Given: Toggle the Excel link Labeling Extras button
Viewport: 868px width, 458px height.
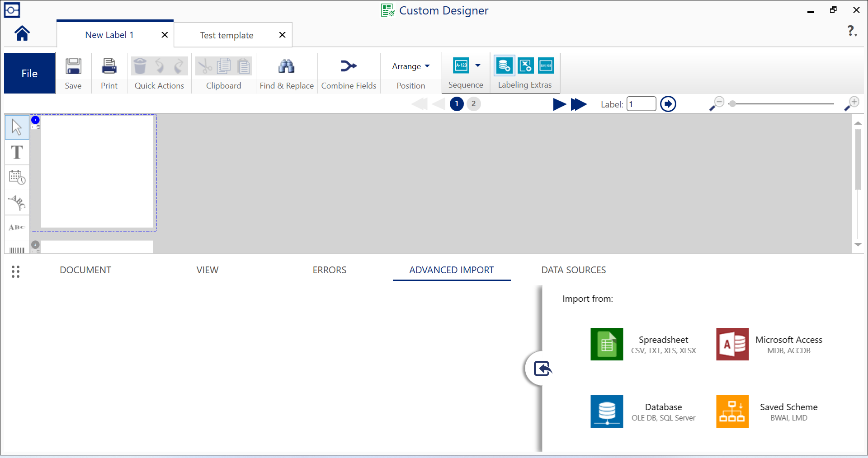Looking at the screenshot, I should coord(525,66).
